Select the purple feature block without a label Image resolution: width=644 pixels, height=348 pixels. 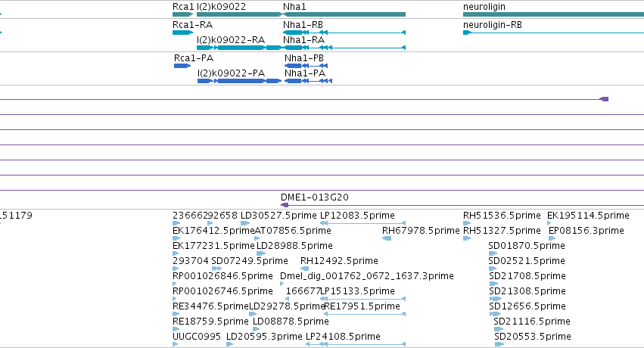pyautogui.click(x=604, y=99)
